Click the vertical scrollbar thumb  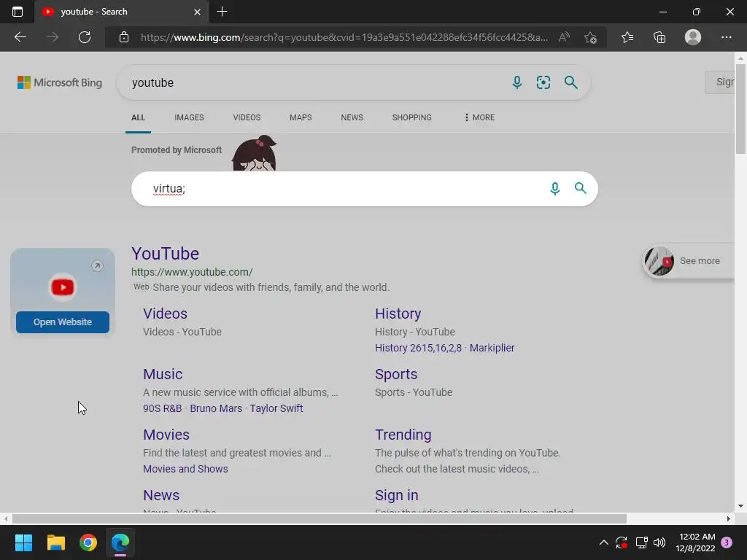[740, 109]
